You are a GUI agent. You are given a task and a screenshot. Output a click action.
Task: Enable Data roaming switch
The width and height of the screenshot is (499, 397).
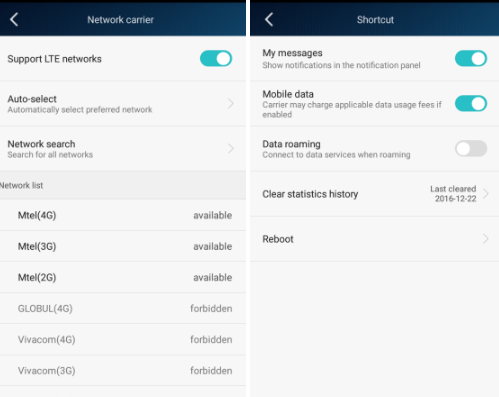[471, 148]
